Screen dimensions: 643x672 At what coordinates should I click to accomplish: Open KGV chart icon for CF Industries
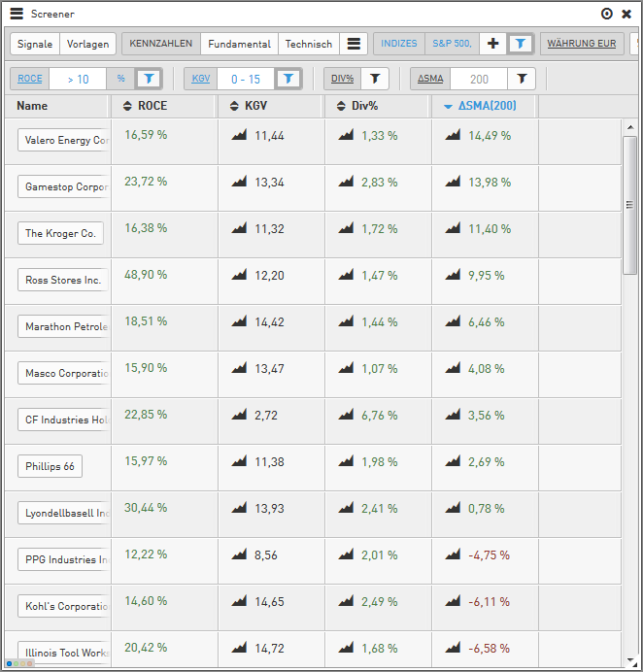[x=239, y=415]
